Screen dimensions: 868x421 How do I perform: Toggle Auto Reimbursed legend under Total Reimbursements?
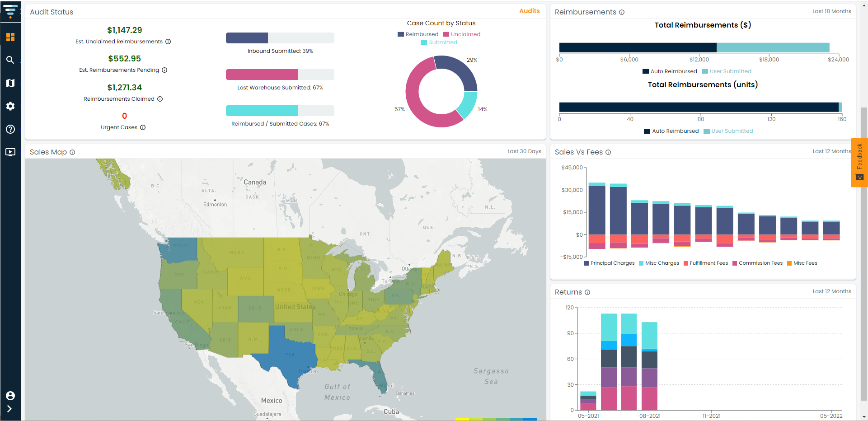670,71
